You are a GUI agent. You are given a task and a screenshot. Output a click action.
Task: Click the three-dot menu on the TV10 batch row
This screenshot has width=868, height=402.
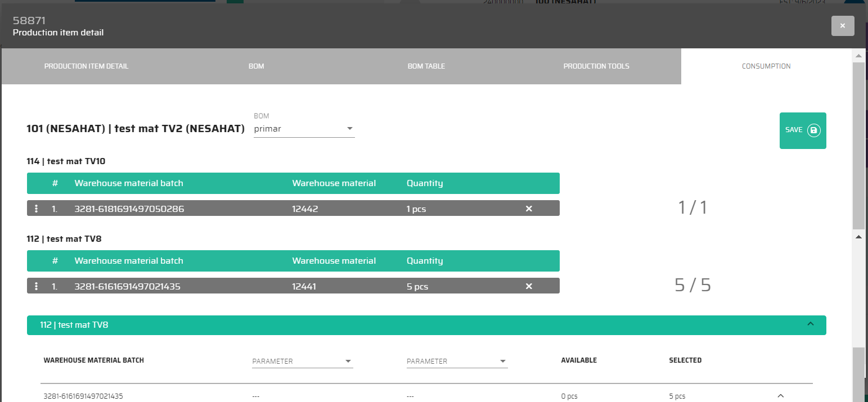point(37,209)
